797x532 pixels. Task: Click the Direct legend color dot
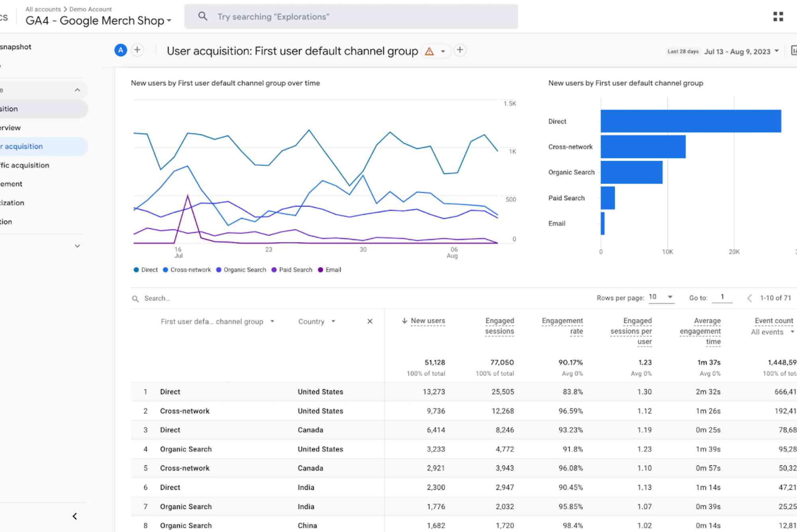click(x=135, y=270)
